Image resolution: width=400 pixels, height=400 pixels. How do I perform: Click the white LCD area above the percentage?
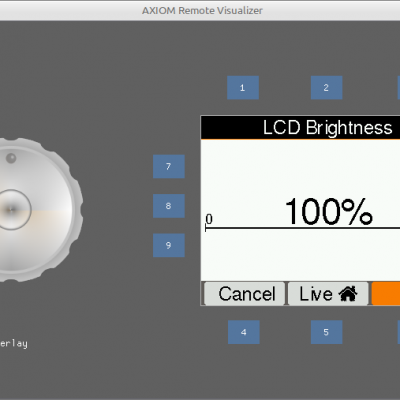pos(300,167)
